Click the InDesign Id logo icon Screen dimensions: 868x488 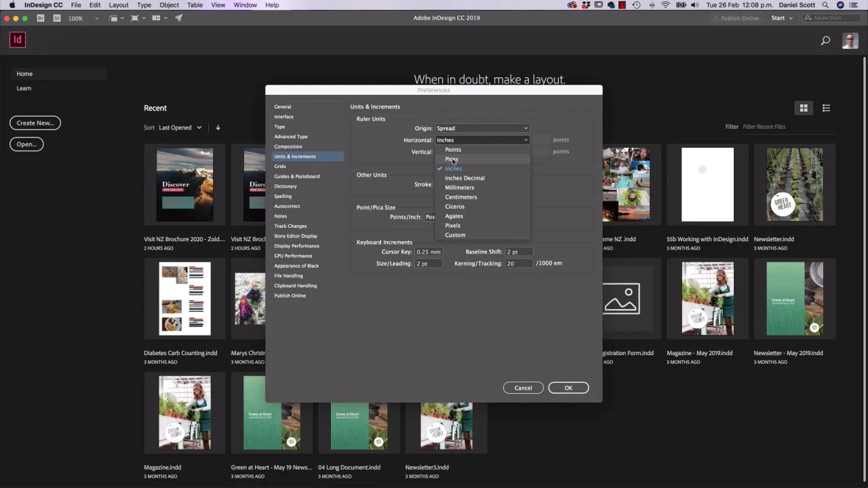click(18, 40)
